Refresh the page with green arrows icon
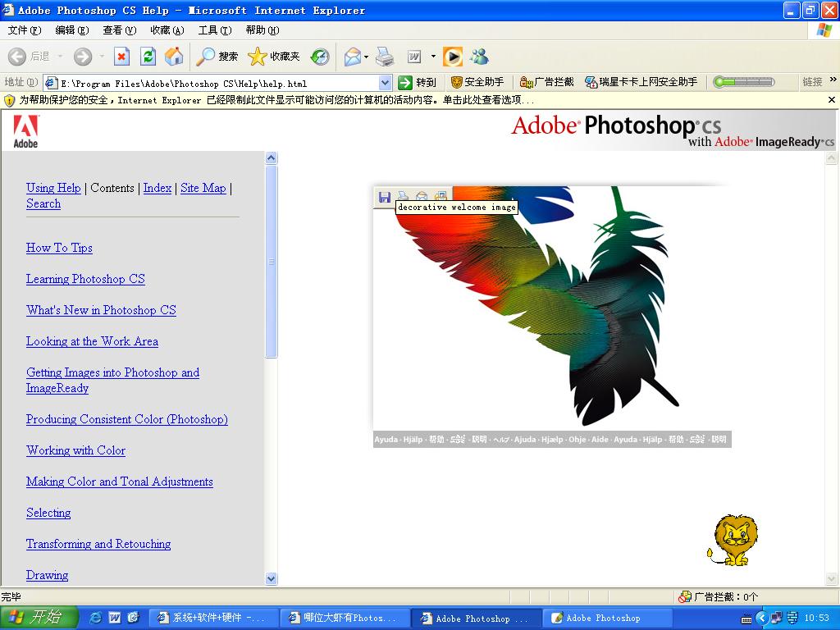Viewport: 840px width, 630px height. (148, 57)
